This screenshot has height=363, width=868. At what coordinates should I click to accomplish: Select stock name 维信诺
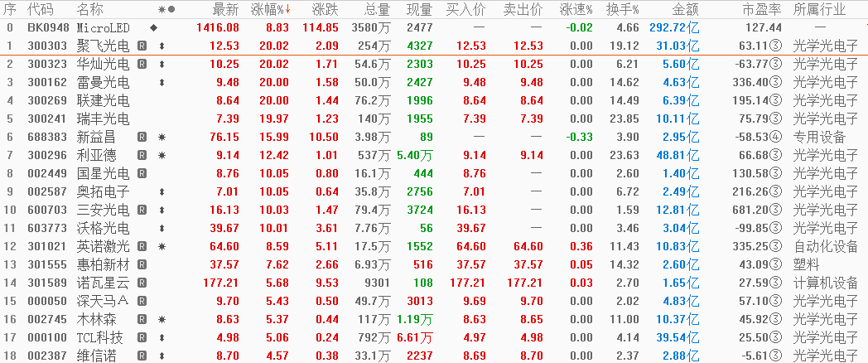(x=97, y=356)
